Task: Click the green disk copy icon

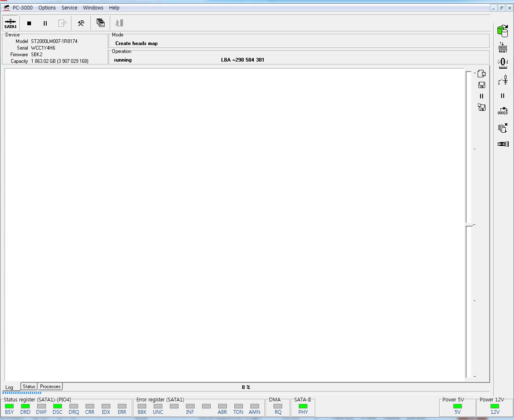Action: 503,31
